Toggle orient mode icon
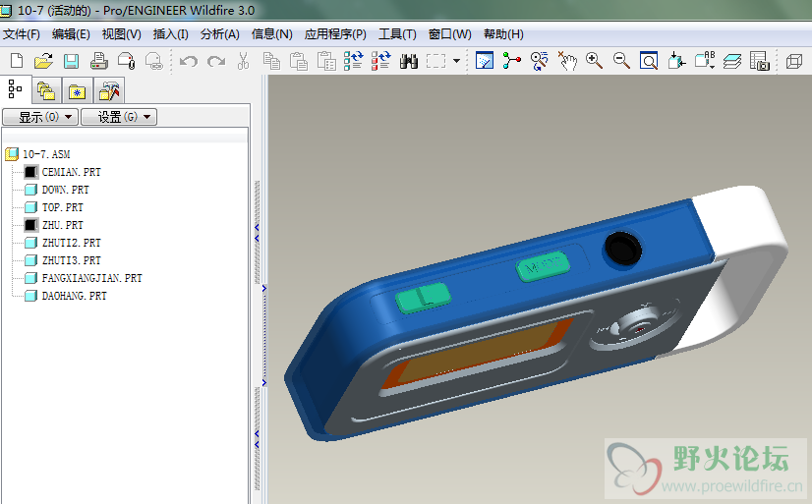This screenshot has height=504, width=812. pos(539,61)
